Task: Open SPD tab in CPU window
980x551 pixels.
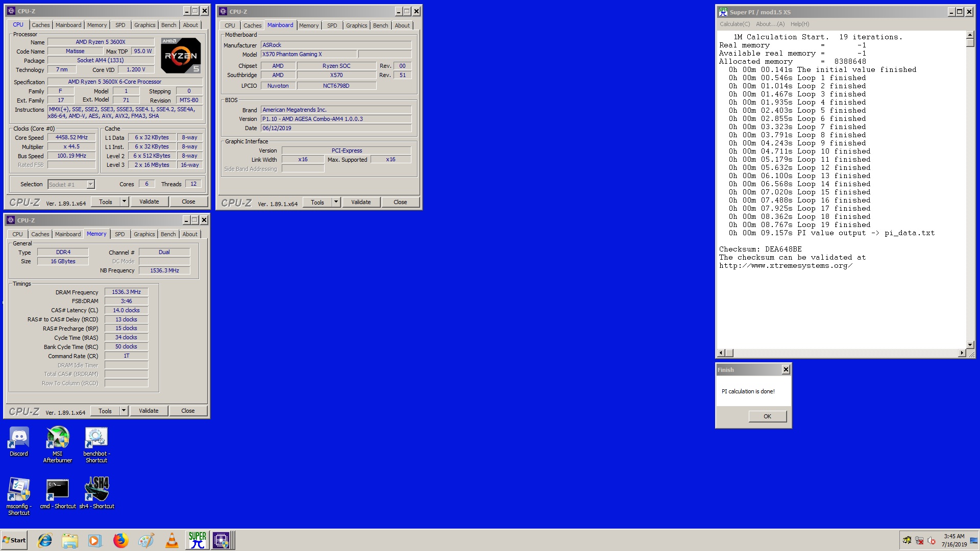Action: tap(120, 25)
